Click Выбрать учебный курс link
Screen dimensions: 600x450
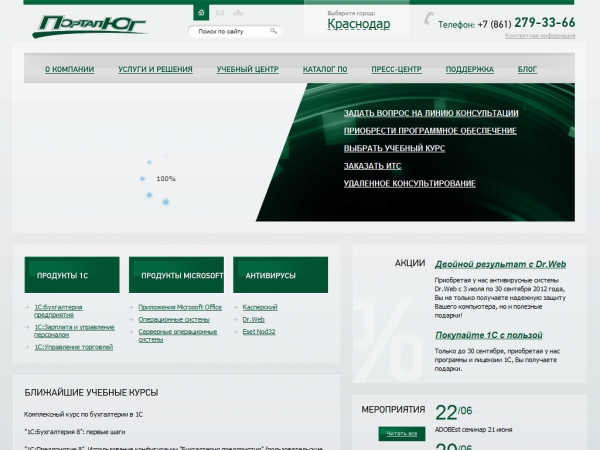(394, 148)
